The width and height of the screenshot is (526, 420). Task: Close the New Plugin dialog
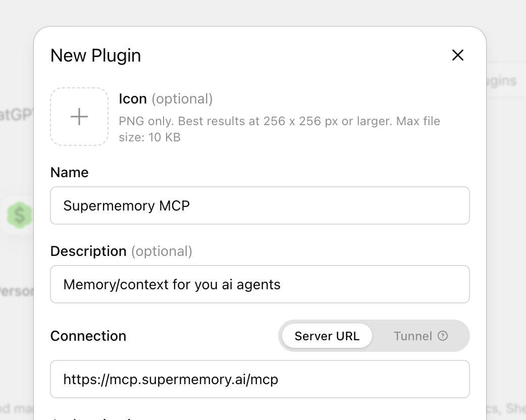[457, 56]
